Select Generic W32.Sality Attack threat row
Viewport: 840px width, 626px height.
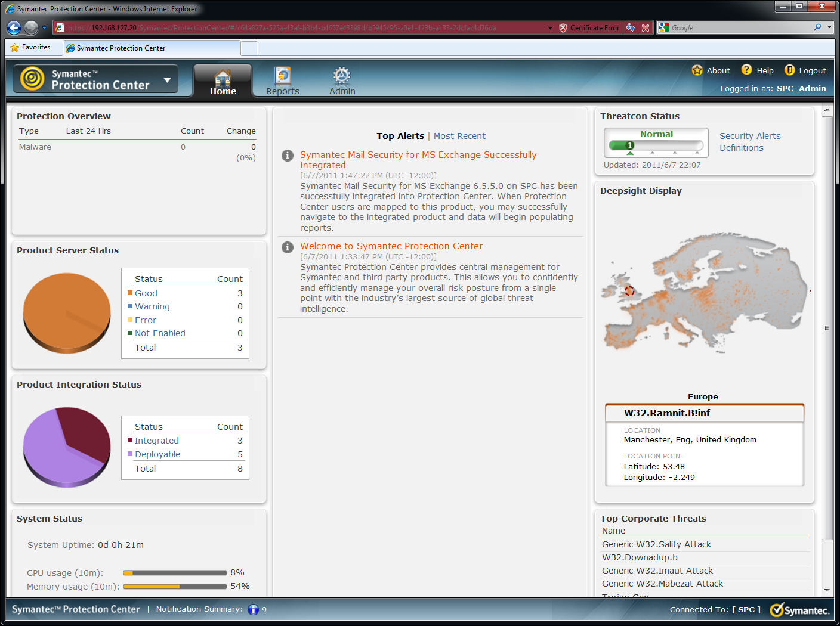[x=705, y=544]
